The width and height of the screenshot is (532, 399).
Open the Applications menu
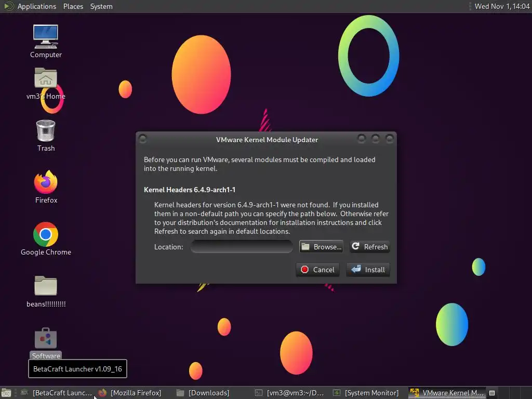coord(37,6)
